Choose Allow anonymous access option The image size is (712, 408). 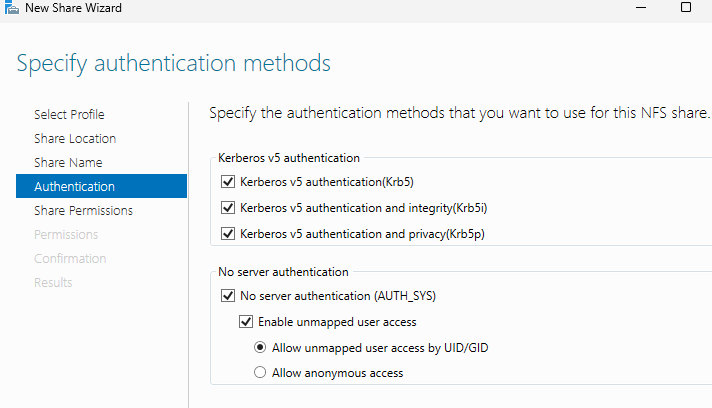click(260, 372)
